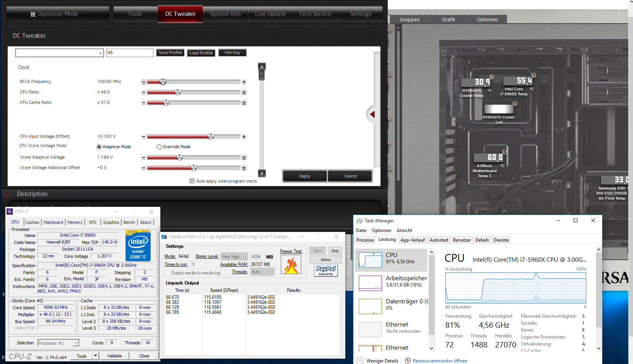Click scroll down arrow in OC Tweaker
Image resolution: width=633 pixels, height=364 pixels.
(262, 173)
